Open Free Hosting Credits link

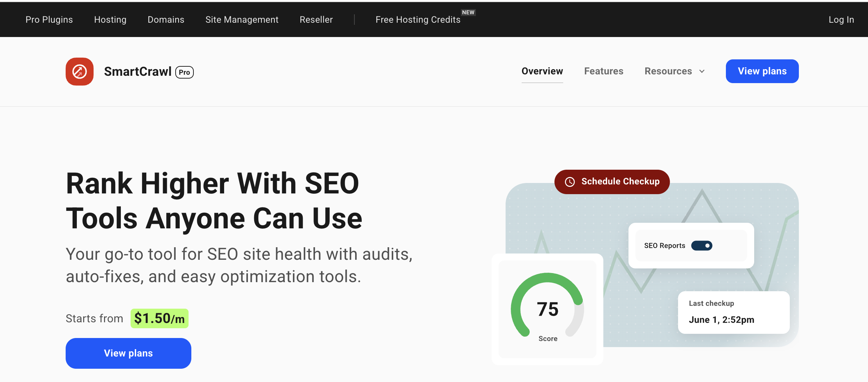click(418, 20)
